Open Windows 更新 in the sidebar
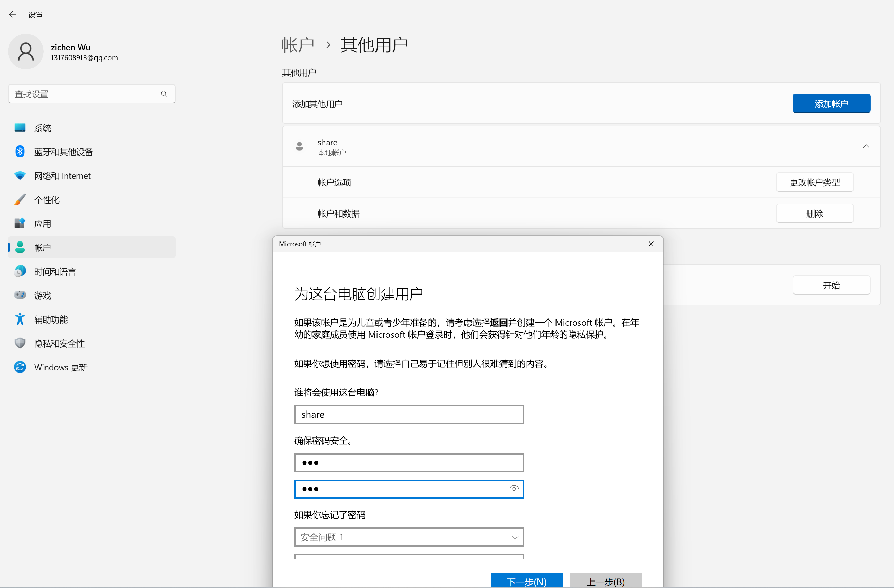The image size is (894, 588). 61,367
